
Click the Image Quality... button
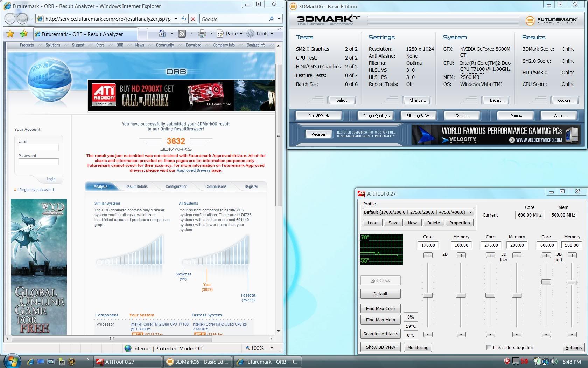pos(376,116)
